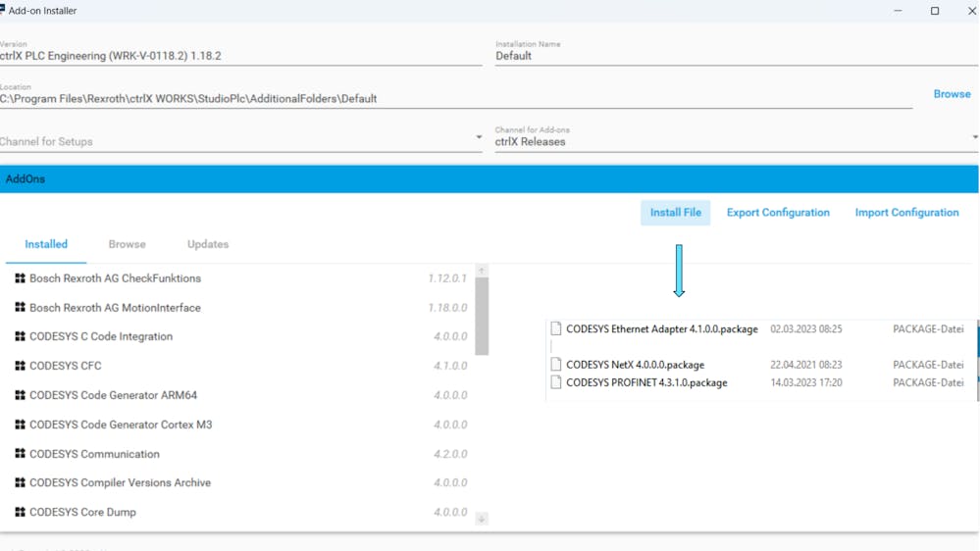Switch to the Browse tab
The height and width of the screenshot is (551, 980).
tap(127, 244)
